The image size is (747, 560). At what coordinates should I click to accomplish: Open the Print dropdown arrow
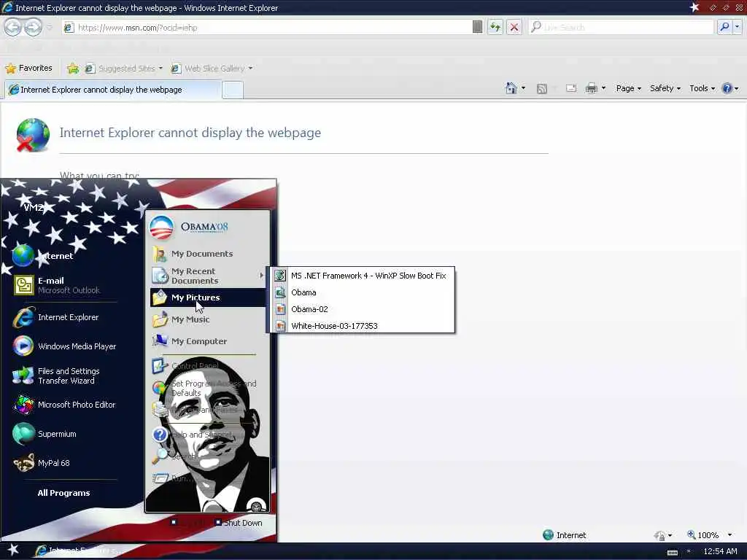coord(603,88)
